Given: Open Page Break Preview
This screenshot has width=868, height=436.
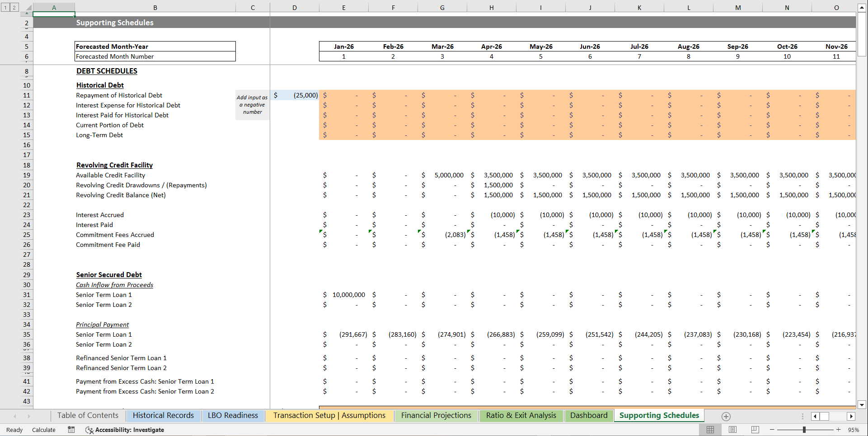Looking at the screenshot, I should 755,430.
